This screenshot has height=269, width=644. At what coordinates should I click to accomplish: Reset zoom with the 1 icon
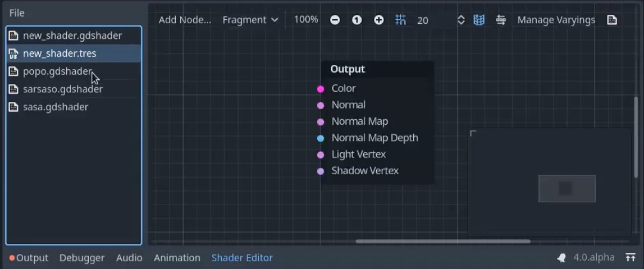pyautogui.click(x=357, y=20)
